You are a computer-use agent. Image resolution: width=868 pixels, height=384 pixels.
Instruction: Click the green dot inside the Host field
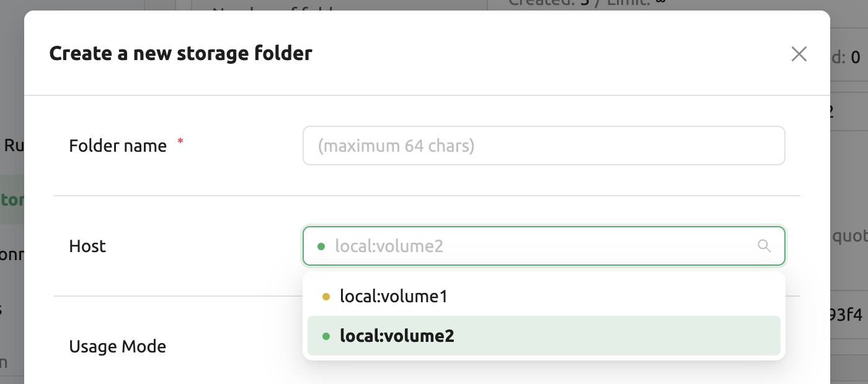click(321, 247)
